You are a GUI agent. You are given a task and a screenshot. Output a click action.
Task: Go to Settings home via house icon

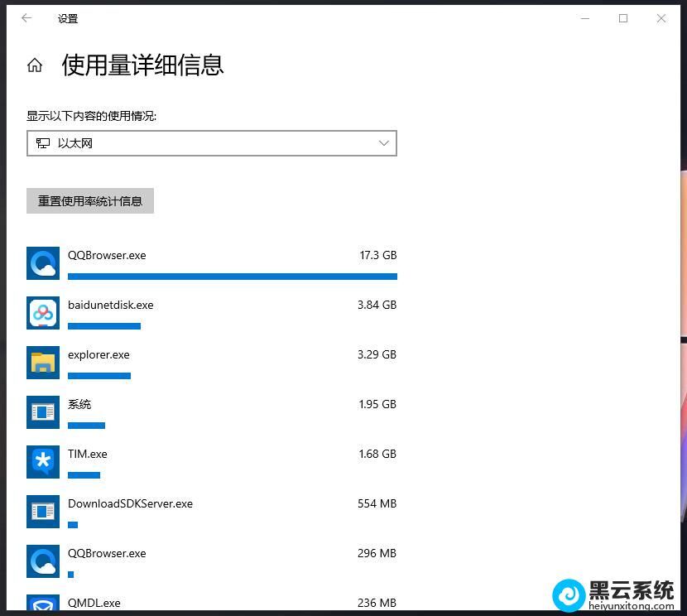[x=35, y=65]
